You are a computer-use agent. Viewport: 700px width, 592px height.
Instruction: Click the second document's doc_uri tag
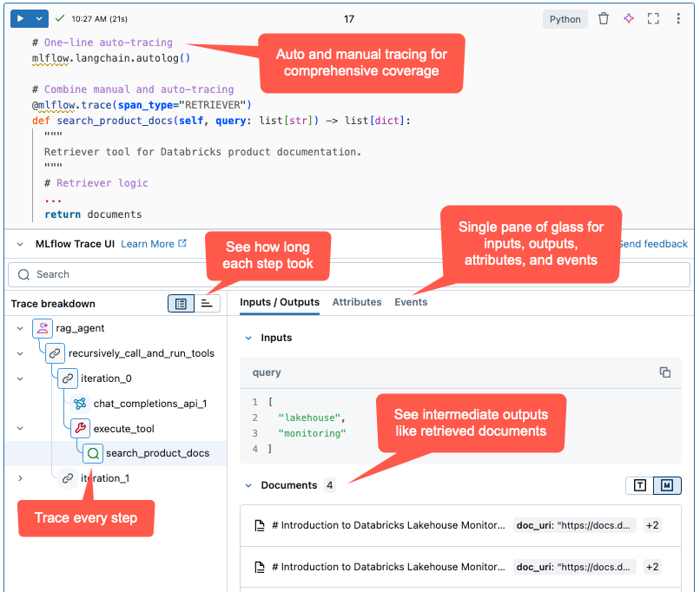(x=575, y=567)
